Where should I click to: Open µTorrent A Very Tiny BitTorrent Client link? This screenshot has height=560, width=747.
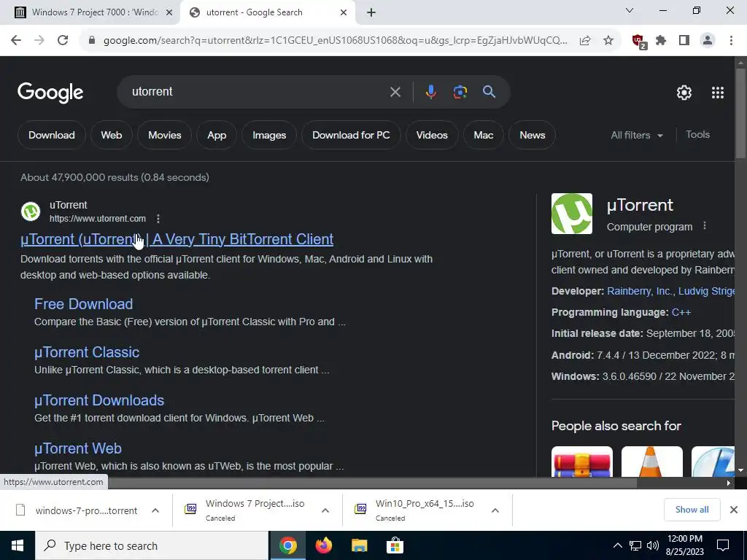(x=177, y=239)
